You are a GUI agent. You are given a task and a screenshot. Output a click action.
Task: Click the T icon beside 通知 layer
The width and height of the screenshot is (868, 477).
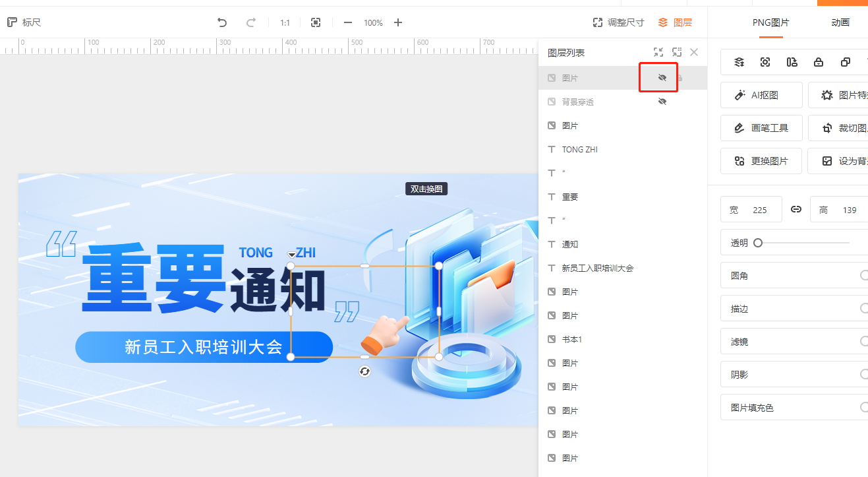pos(552,244)
